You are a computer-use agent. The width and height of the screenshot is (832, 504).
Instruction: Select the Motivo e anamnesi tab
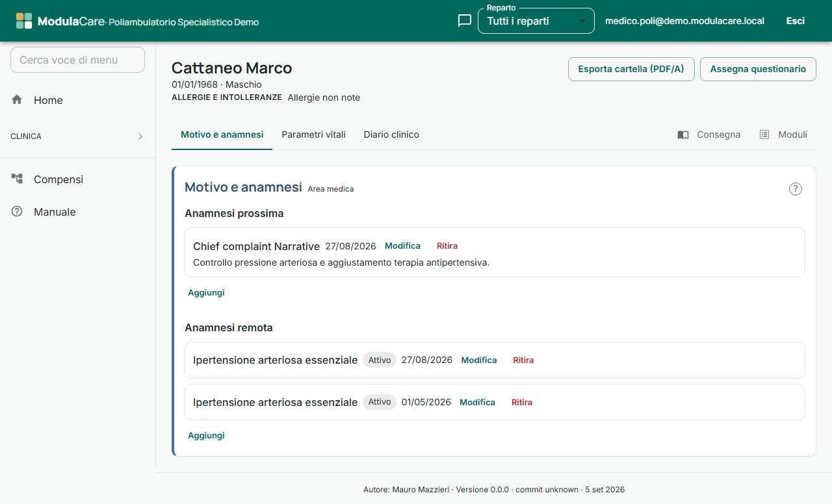222,134
